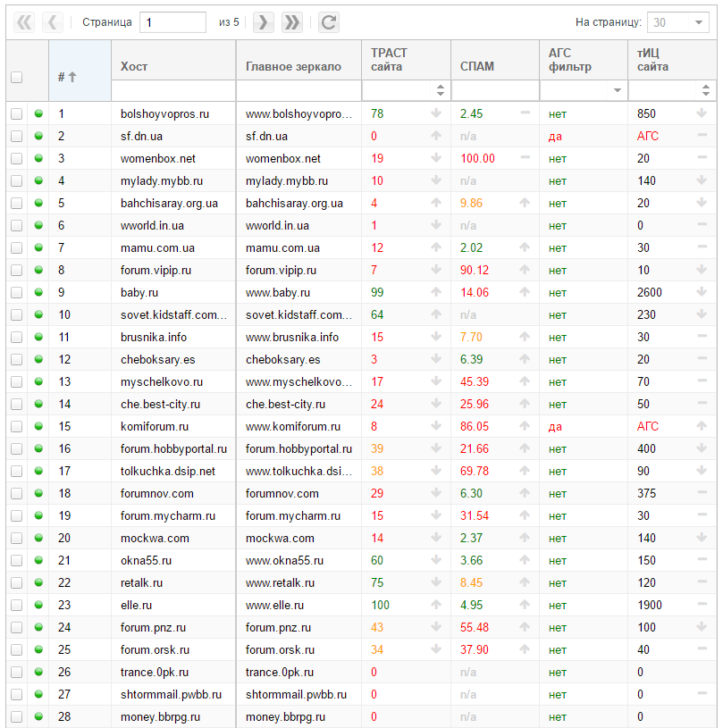The image size is (723, 728).
Task: Click spam dash icon for womenbox.net
Action: 525,157
